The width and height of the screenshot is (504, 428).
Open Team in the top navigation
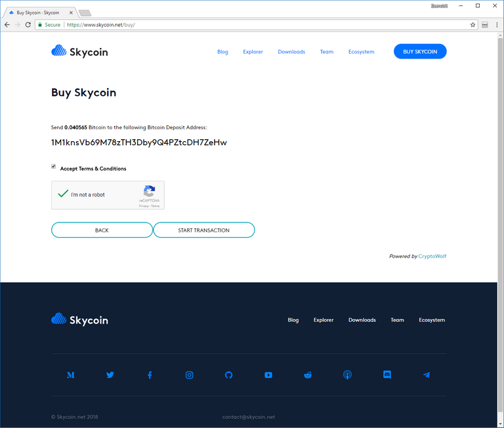tap(327, 52)
